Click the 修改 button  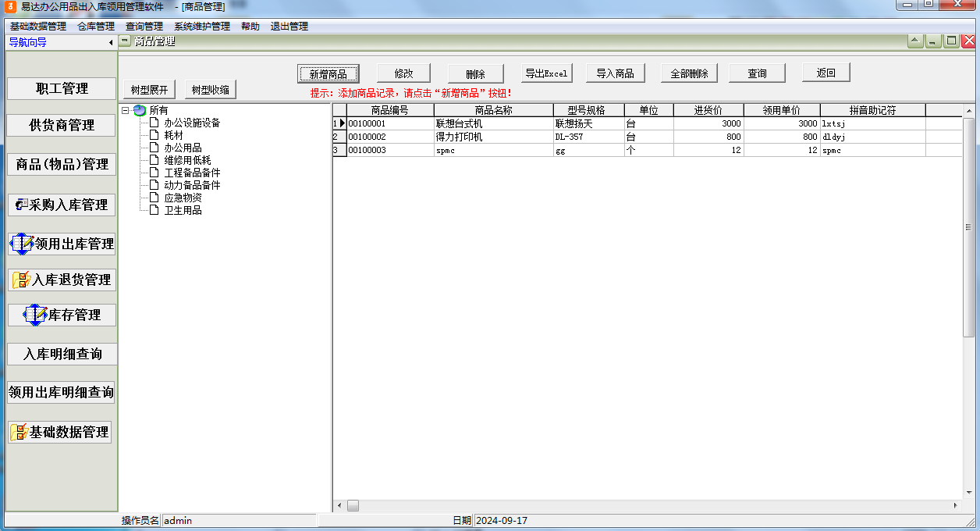(403, 73)
